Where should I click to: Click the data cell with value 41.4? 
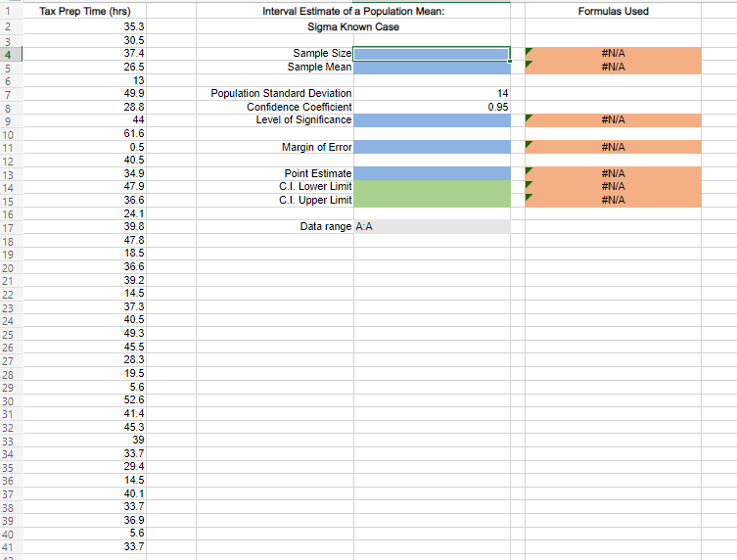pyautogui.click(x=84, y=414)
